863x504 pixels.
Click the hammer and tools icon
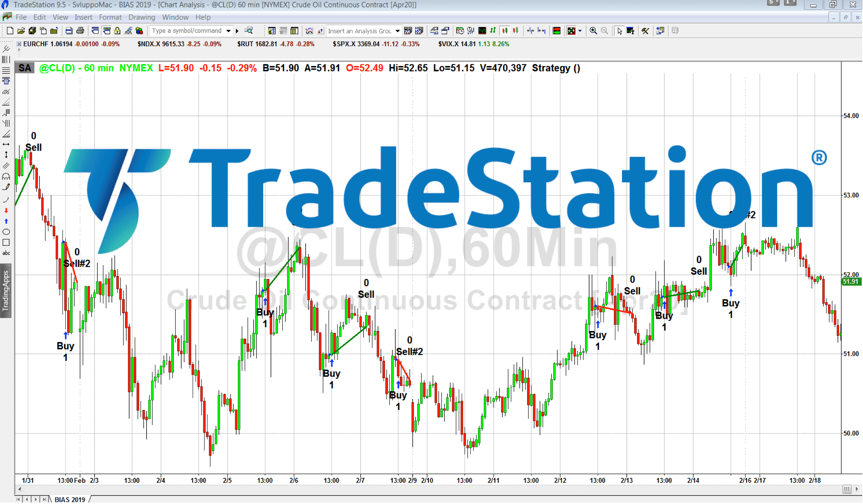[x=645, y=31]
